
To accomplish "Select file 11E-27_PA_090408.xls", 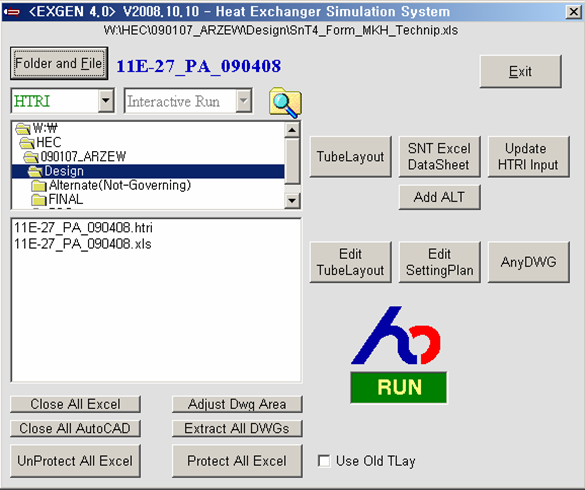I will pos(82,244).
